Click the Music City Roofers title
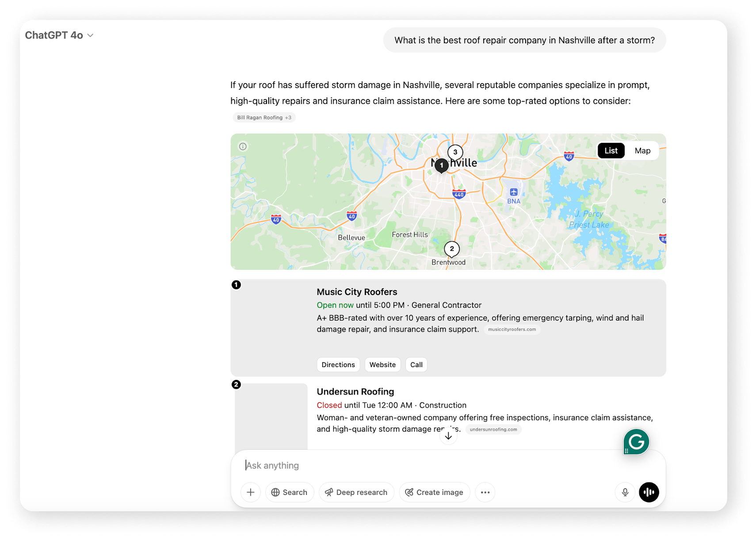 357,292
